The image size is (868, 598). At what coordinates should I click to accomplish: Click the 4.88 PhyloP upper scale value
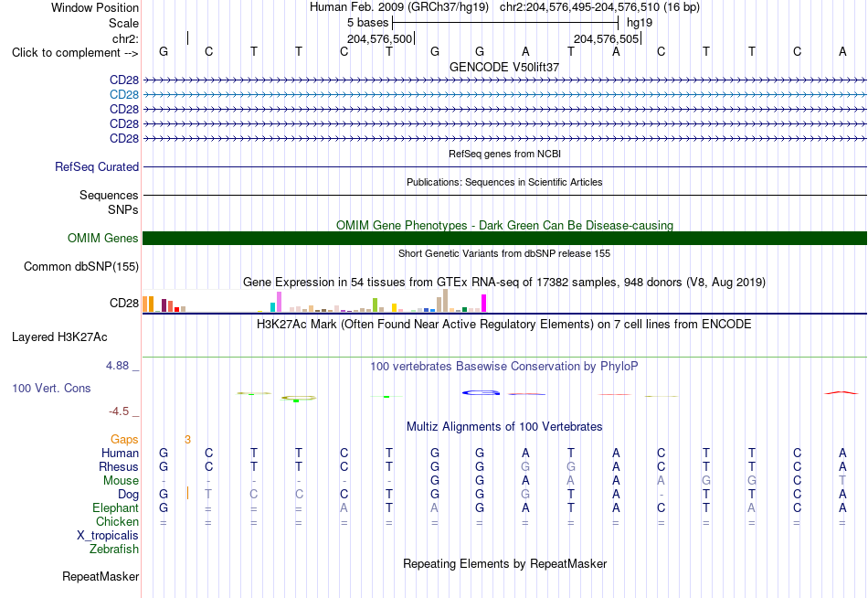(x=117, y=366)
